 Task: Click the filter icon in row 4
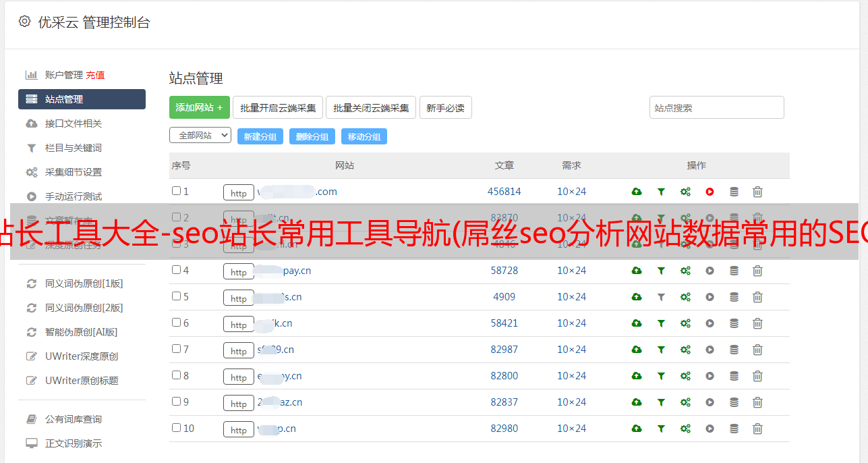(x=661, y=271)
